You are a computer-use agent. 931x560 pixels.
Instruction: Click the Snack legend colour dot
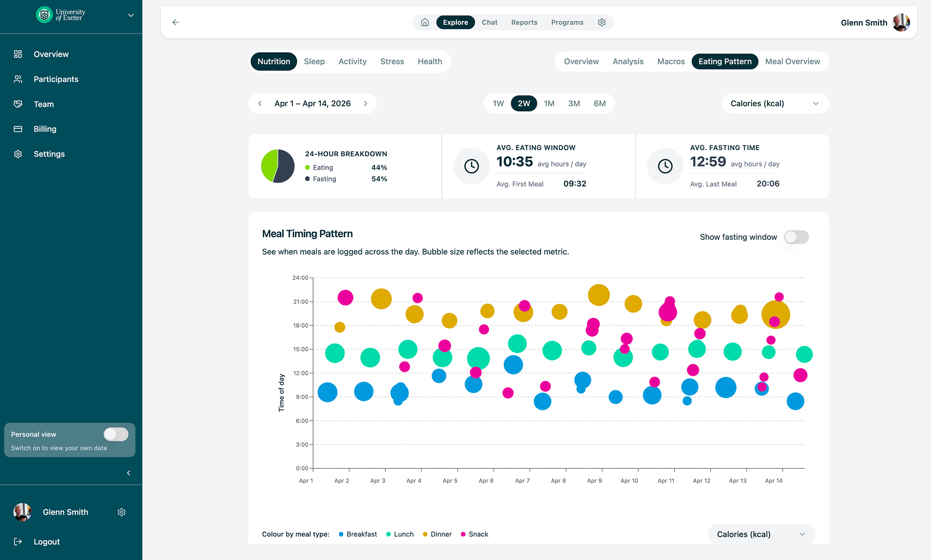click(463, 534)
